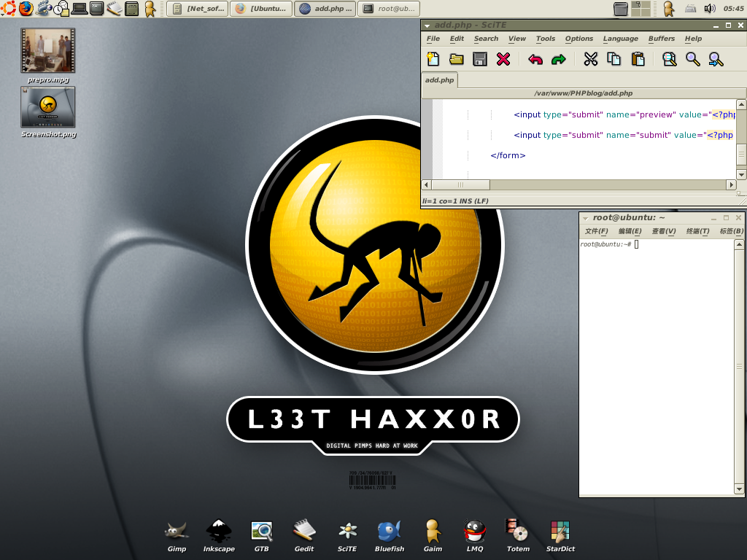This screenshot has height=560, width=747.
Task: Open terminal 文件(F) menu
Action: pos(596,231)
